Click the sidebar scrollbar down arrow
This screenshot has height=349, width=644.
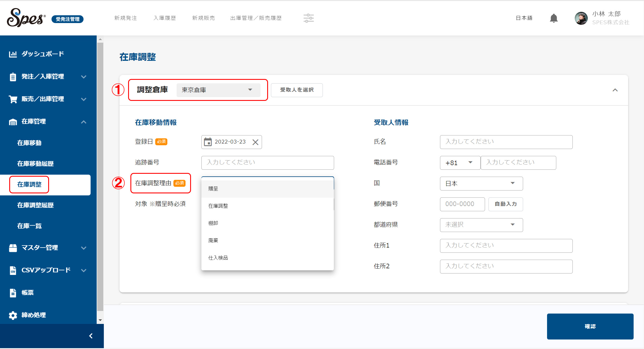pos(100,320)
